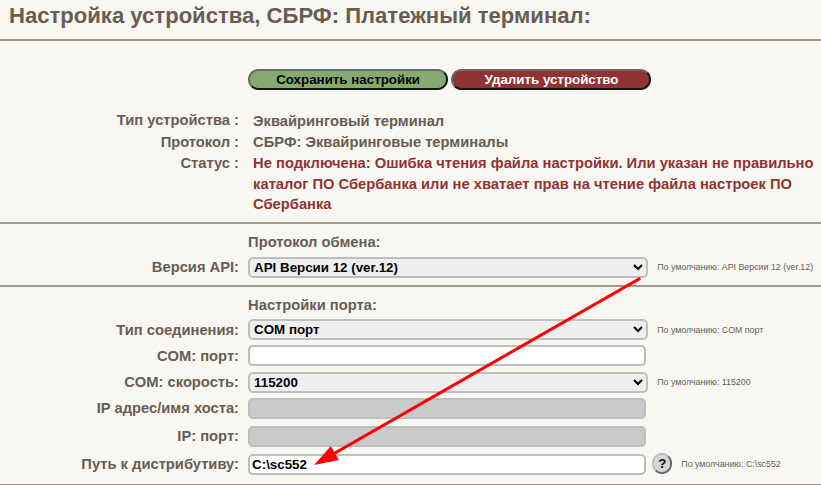Click the Версия API label
Image resolution: width=821 pixels, height=485 pixels.
(195, 267)
